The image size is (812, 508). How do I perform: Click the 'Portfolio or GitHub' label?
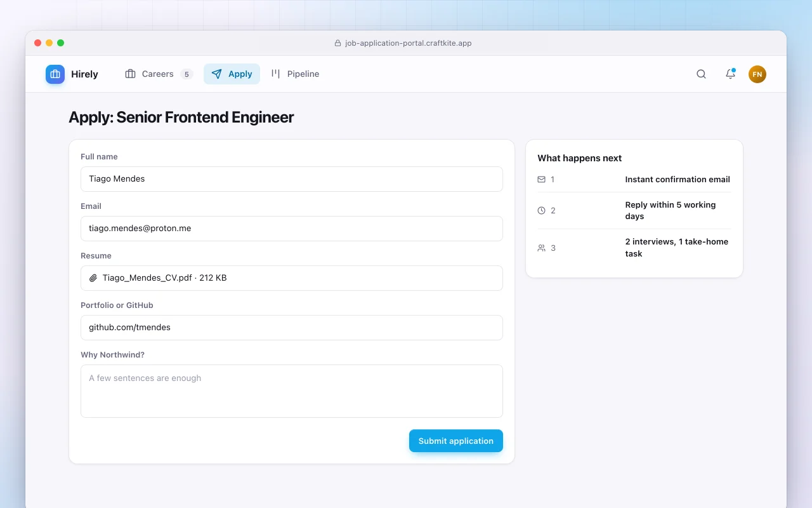(117, 305)
